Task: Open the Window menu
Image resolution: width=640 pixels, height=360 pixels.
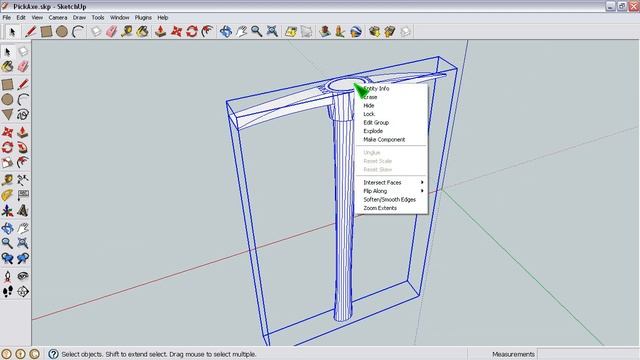Action: click(x=120, y=18)
